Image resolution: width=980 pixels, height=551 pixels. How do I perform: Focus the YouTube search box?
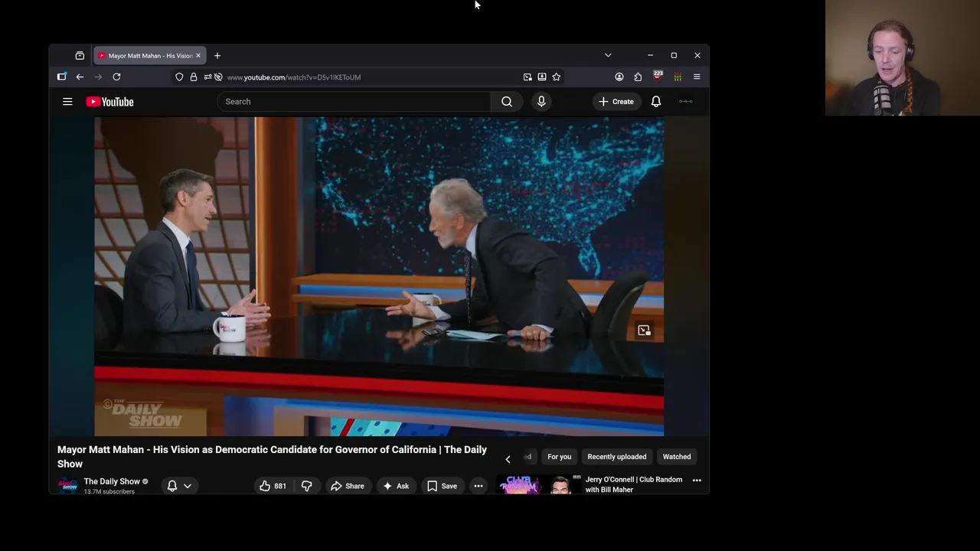point(354,102)
